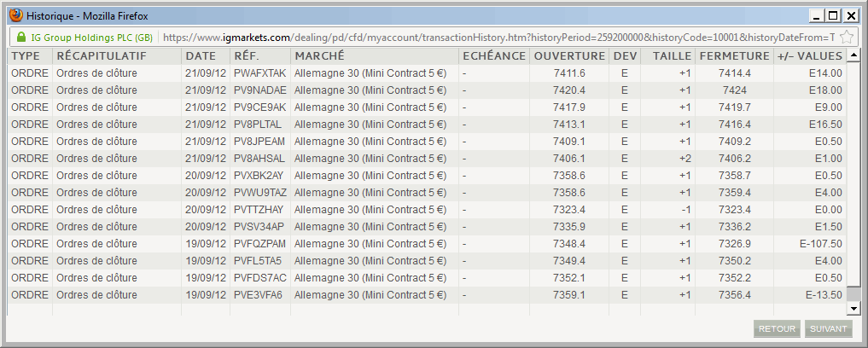The width and height of the screenshot is (868, 348).
Task: Click the DATE column header
Action: (201, 56)
